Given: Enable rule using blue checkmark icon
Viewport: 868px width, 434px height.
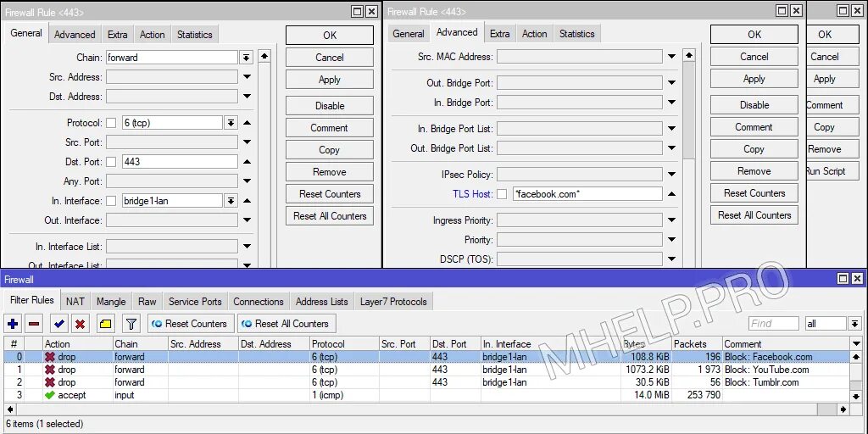Looking at the screenshot, I should (59, 324).
